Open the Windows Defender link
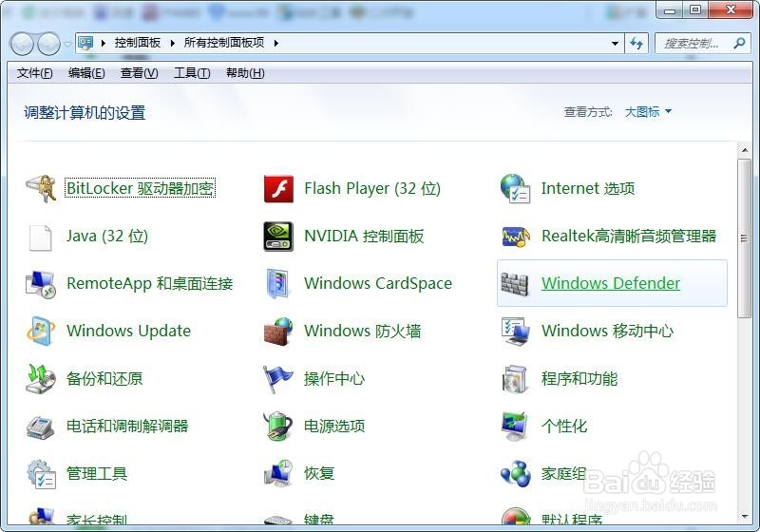760x532 pixels. click(x=611, y=283)
